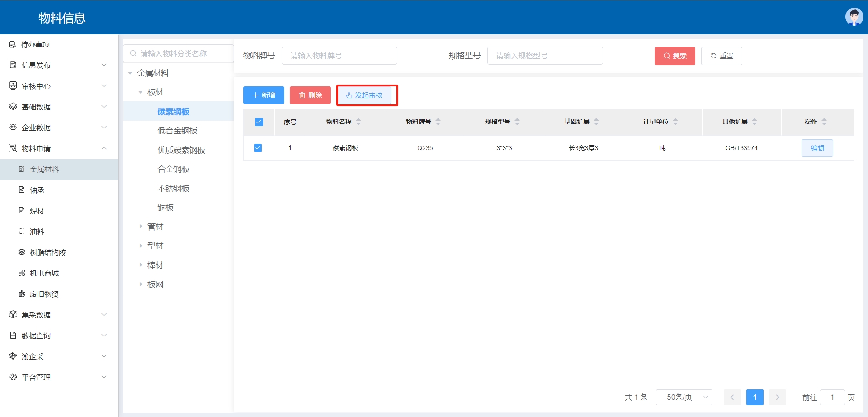Click the 编辑 button in row 1
The height and width of the screenshot is (417, 868).
(817, 148)
